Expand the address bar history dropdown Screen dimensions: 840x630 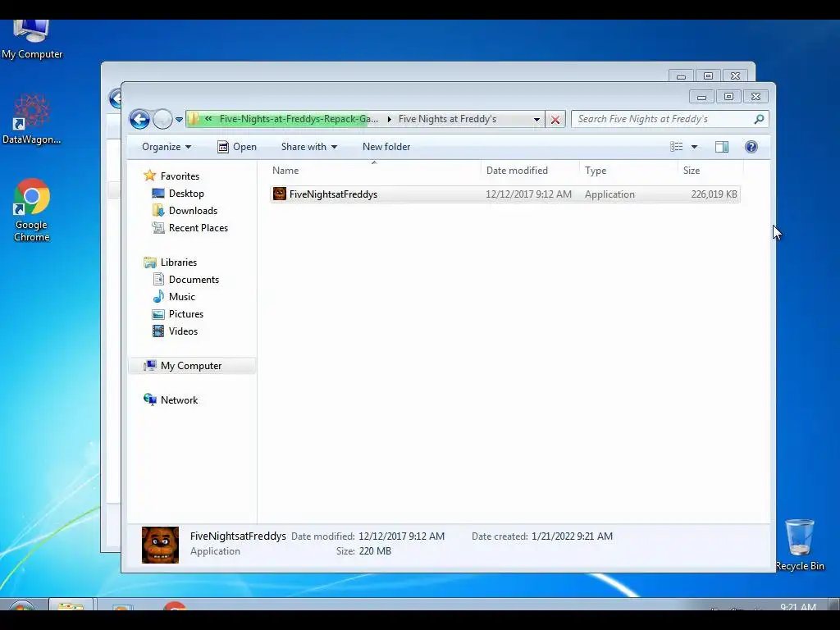pos(536,120)
